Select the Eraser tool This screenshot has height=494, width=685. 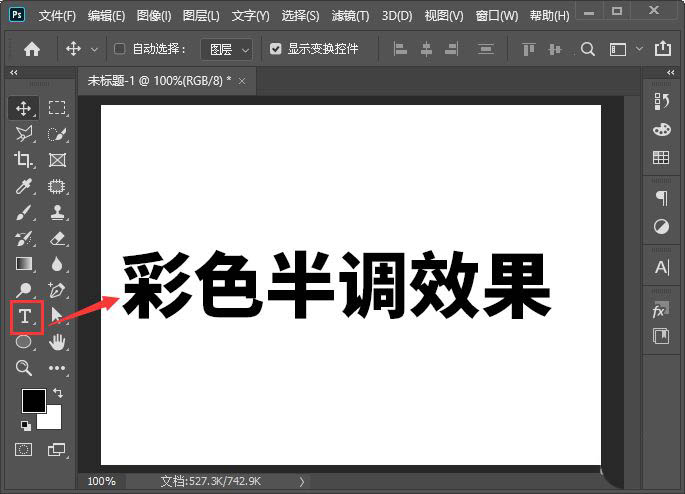[x=57, y=238]
